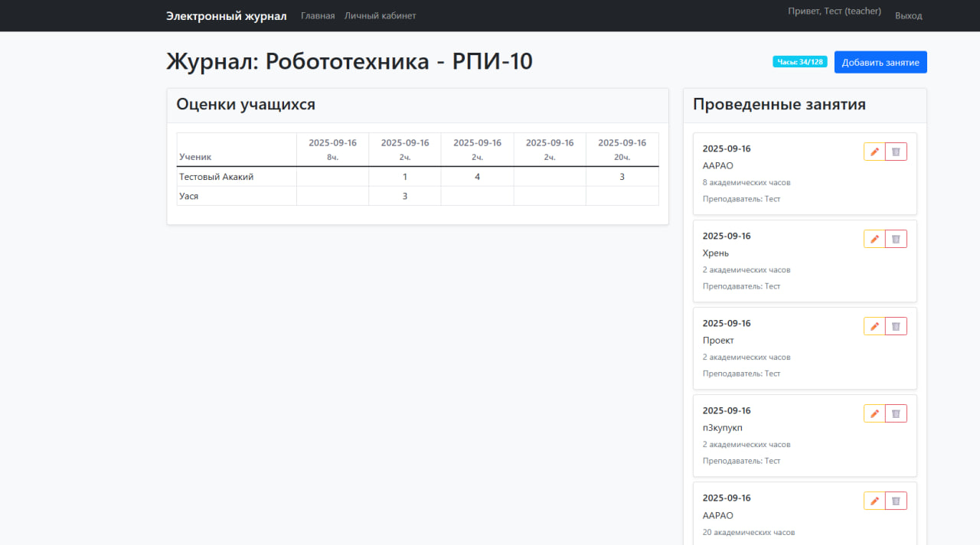This screenshot has width=980, height=545.
Task: Delete the "пЗкупукп" lesson entry
Action: tap(896, 413)
